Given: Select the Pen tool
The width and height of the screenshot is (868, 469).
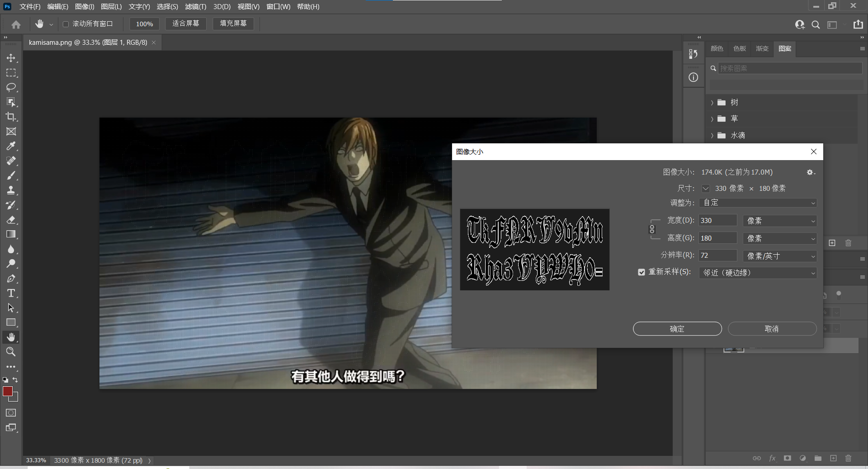Looking at the screenshot, I should tap(11, 279).
